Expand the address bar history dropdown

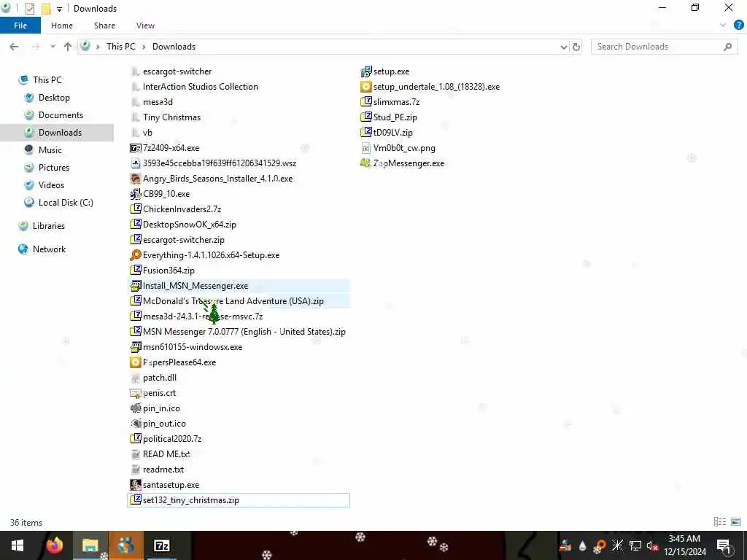[x=564, y=47]
